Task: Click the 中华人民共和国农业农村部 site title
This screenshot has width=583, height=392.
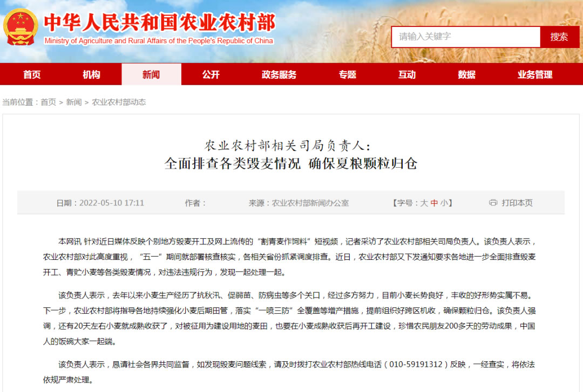Action: coord(160,22)
